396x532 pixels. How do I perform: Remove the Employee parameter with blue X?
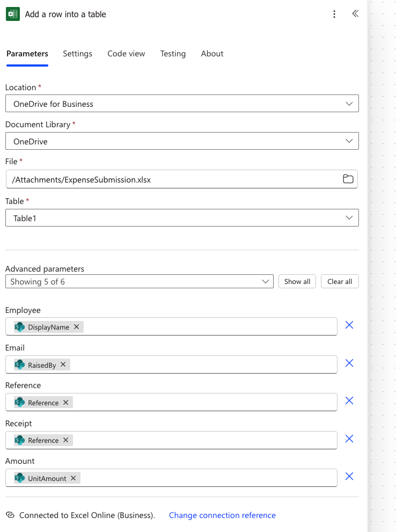(x=349, y=325)
